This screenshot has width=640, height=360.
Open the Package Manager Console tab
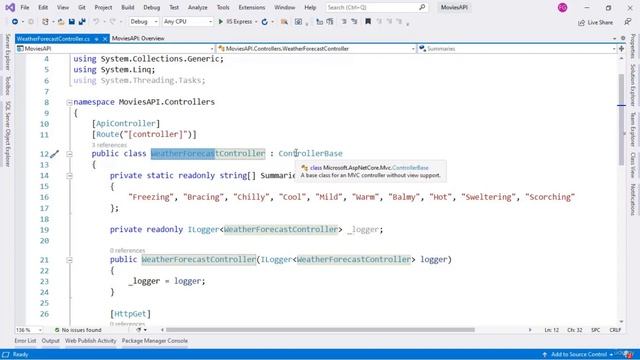155,340
